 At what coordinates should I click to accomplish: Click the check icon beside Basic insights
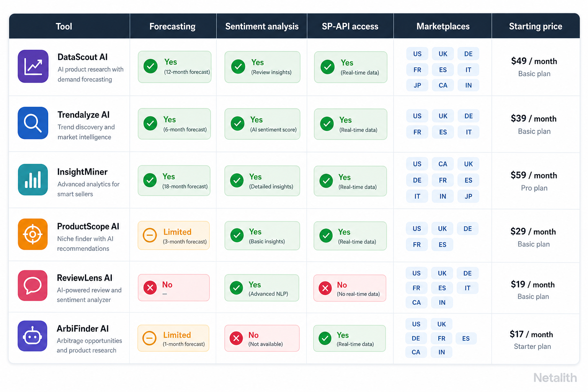[237, 235]
